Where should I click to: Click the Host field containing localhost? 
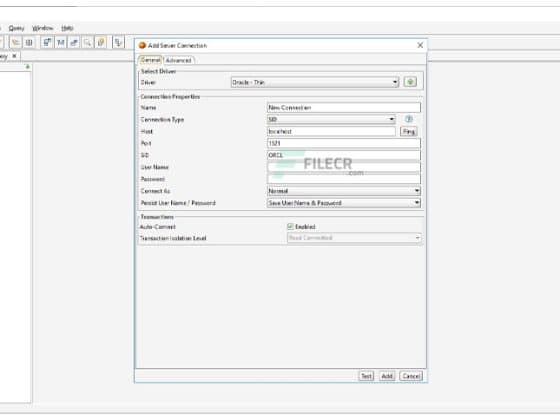(x=331, y=131)
